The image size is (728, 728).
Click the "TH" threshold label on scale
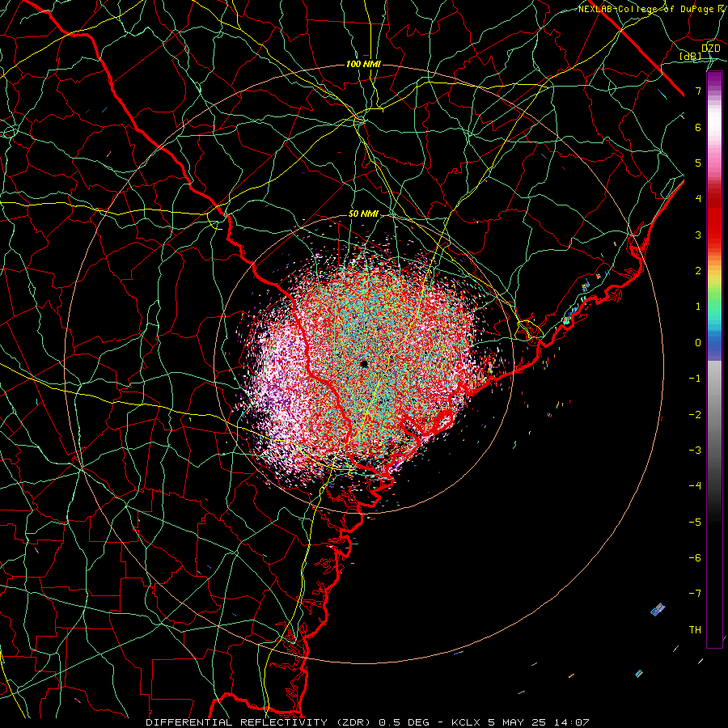click(x=695, y=629)
